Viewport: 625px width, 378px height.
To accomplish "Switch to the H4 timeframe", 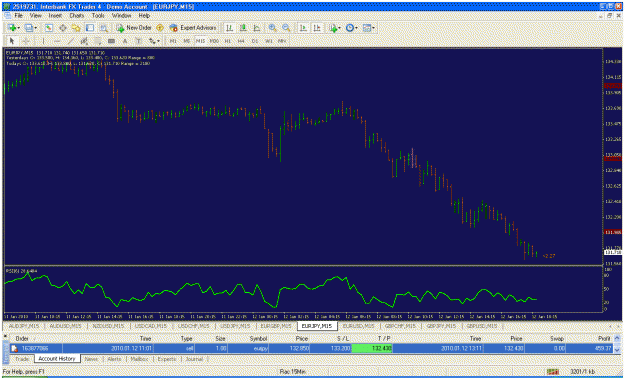I will (241, 41).
